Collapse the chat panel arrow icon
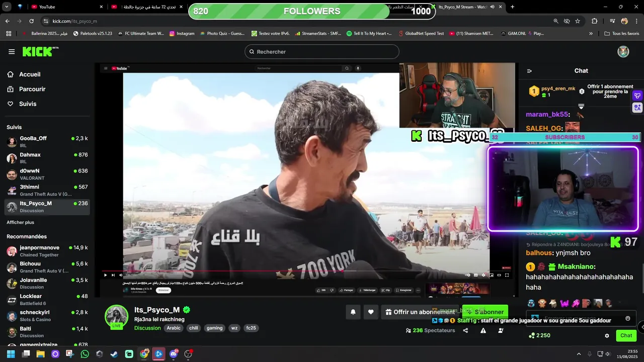The image size is (644, 362). [x=529, y=71]
